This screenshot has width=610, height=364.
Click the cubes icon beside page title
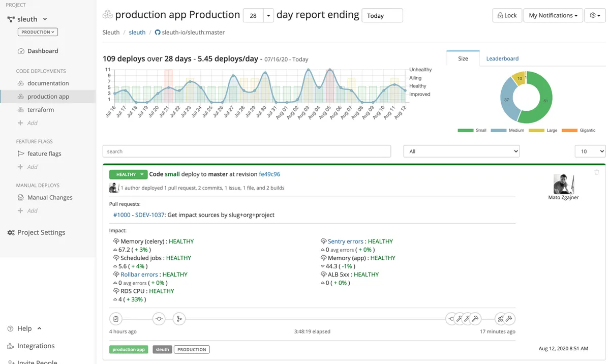pos(107,15)
